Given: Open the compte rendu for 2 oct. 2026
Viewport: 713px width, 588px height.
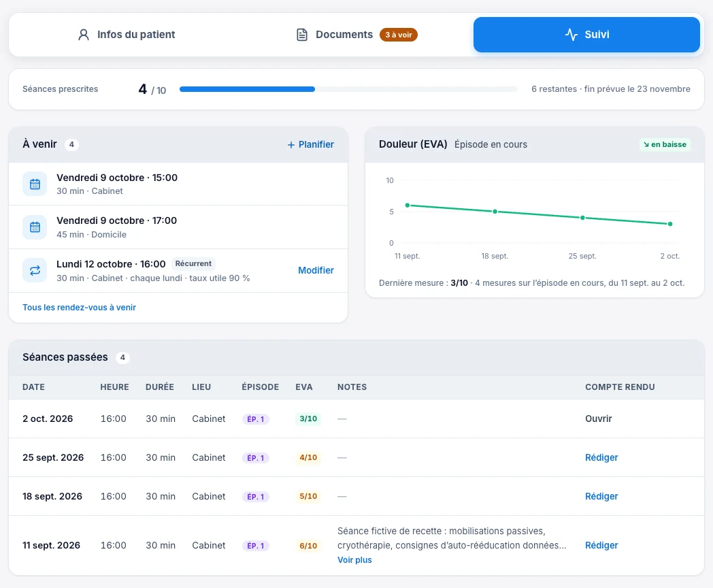Looking at the screenshot, I should (x=599, y=419).
